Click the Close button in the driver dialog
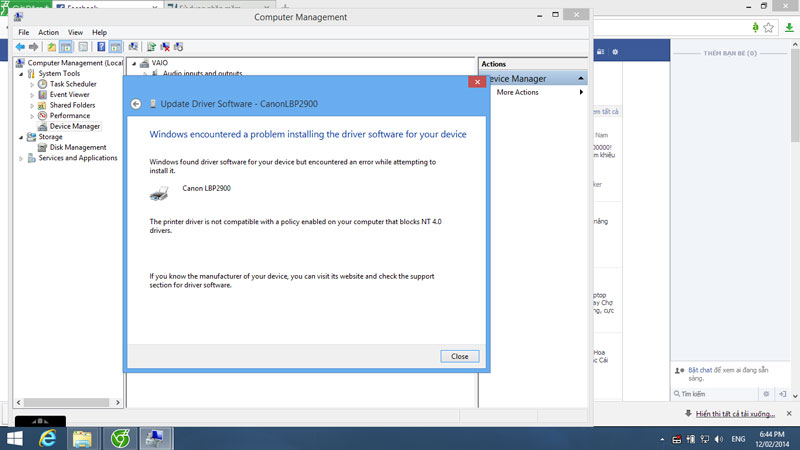 click(x=460, y=356)
